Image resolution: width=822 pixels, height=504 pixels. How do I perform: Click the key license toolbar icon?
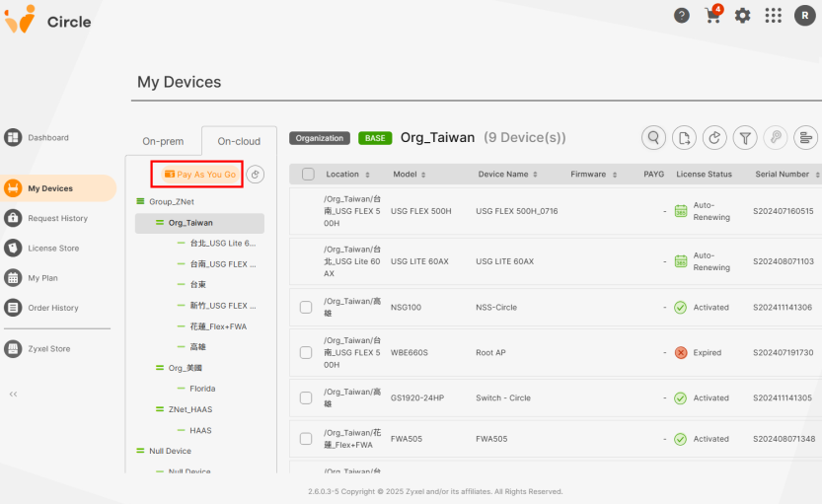[x=776, y=138]
